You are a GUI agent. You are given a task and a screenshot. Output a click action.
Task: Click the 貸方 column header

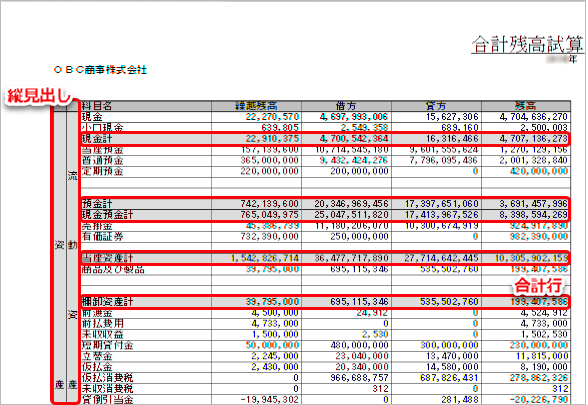(436, 106)
